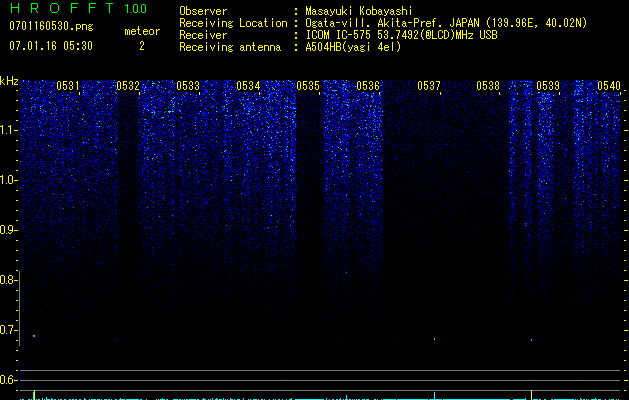Screen dimensions: 629x400
Task: Click the Observer label
Action: click(x=203, y=11)
